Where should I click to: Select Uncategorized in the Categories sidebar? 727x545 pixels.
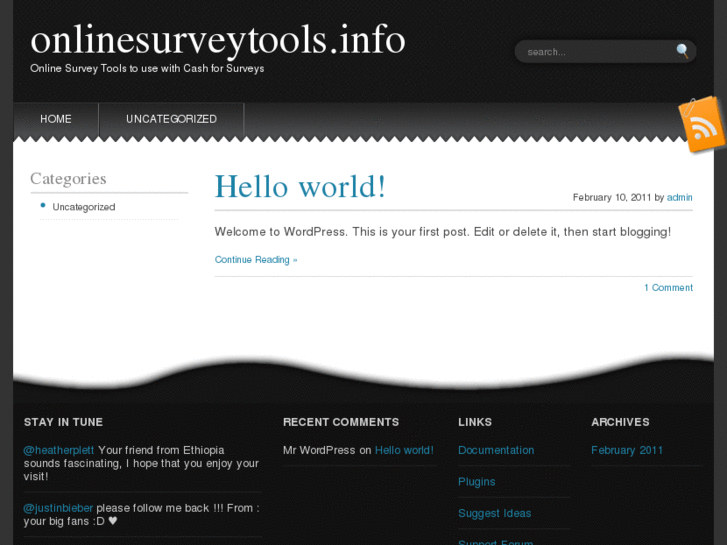(x=83, y=207)
